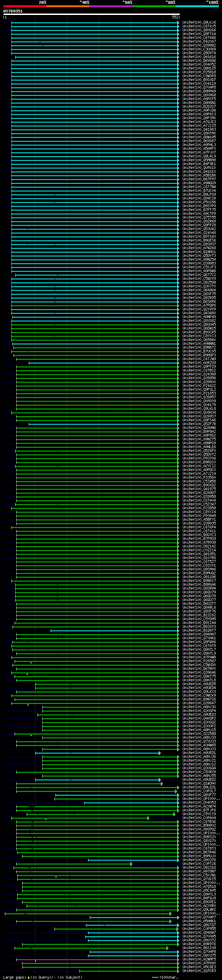Select the UniRef100_Q41963 label
The width and height of the screenshot is (222, 980).
[x=199, y=129]
